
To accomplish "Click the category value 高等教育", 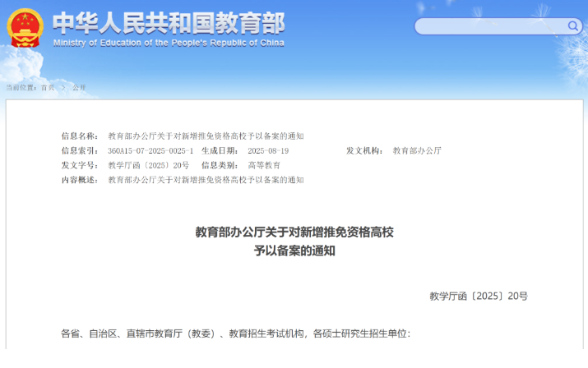I will point(264,165).
